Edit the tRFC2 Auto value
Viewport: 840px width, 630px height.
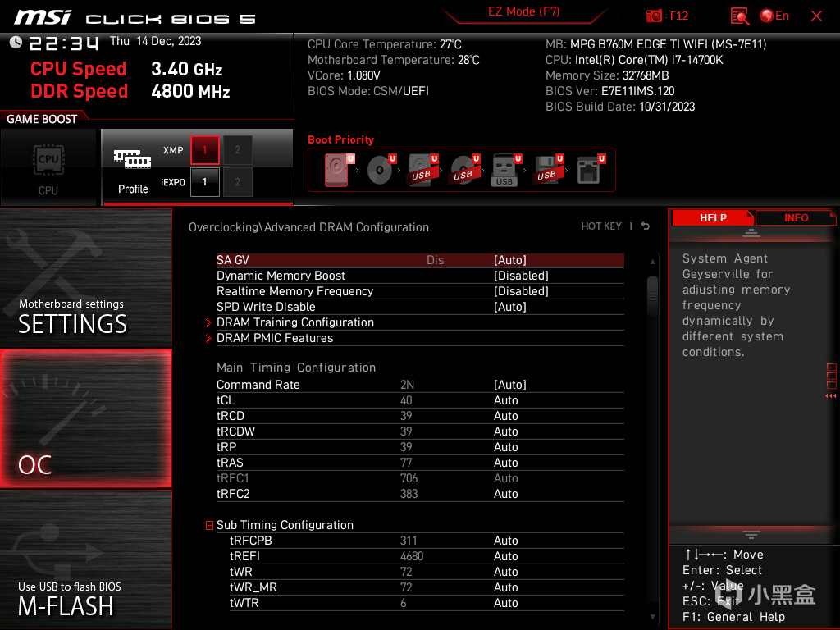tap(505, 493)
